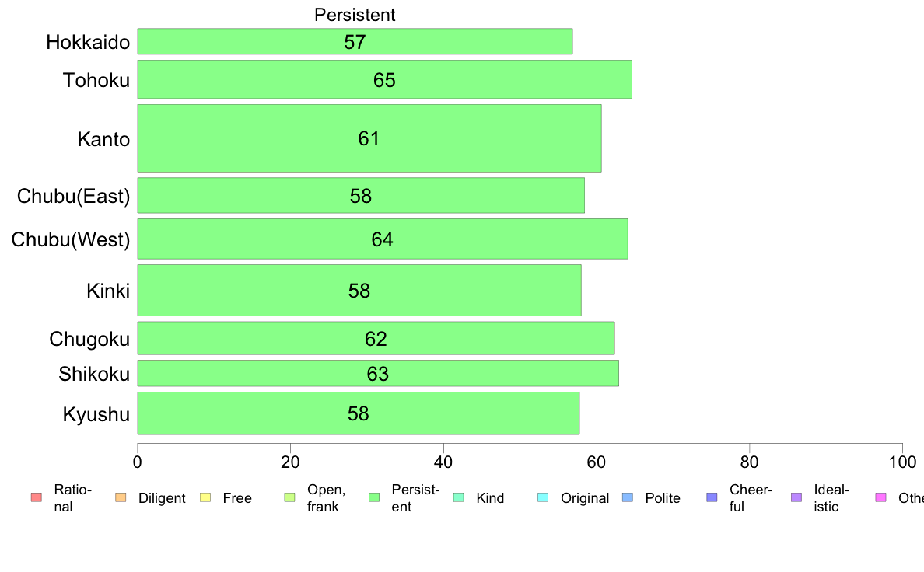Image resolution: width=924 pixels, height=572 pixels.
Task: Select the Persistent green legend swatch
Action: coord(374,497)
